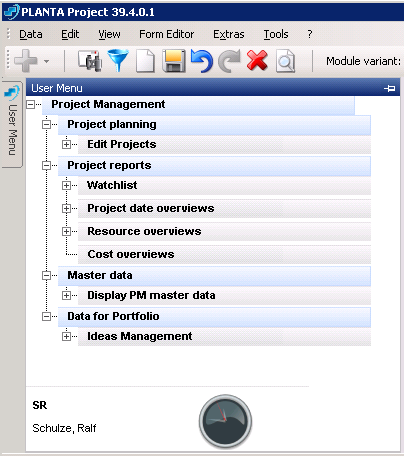Click the PLANTA logo in the title bar

(x=11, y=12)
